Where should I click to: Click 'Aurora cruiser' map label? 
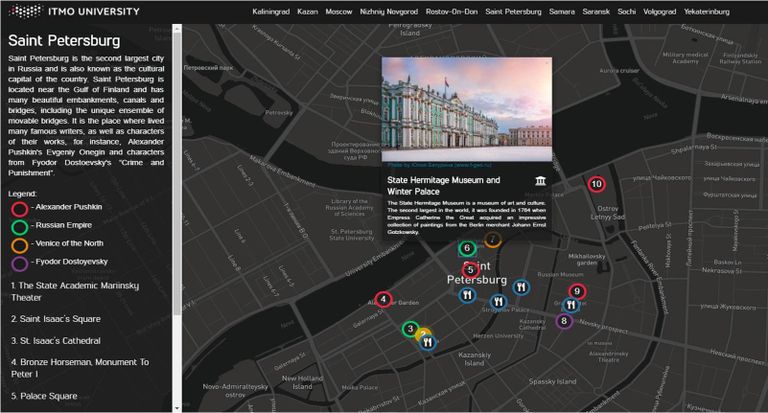pyautogui.click(x=619, y=71)
